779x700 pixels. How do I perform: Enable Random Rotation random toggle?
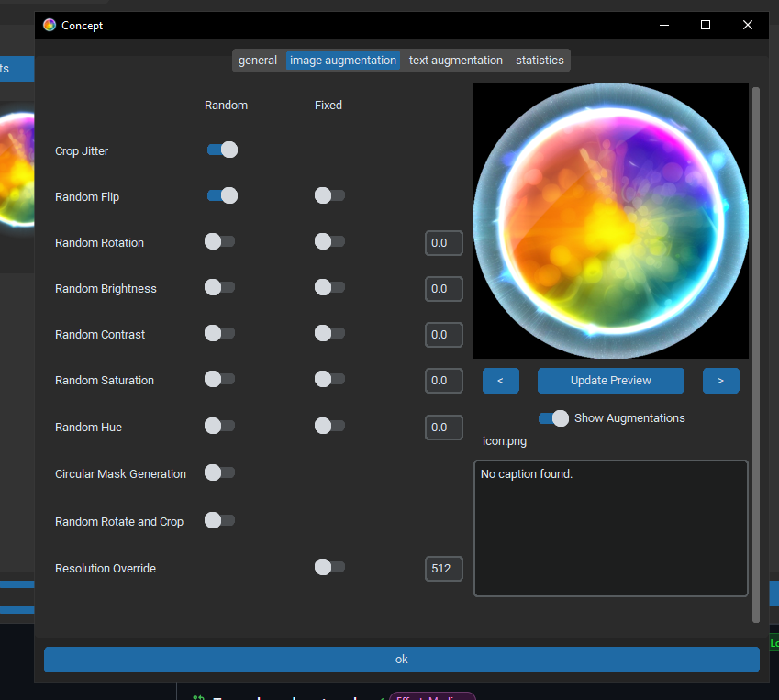click(219, 242)
